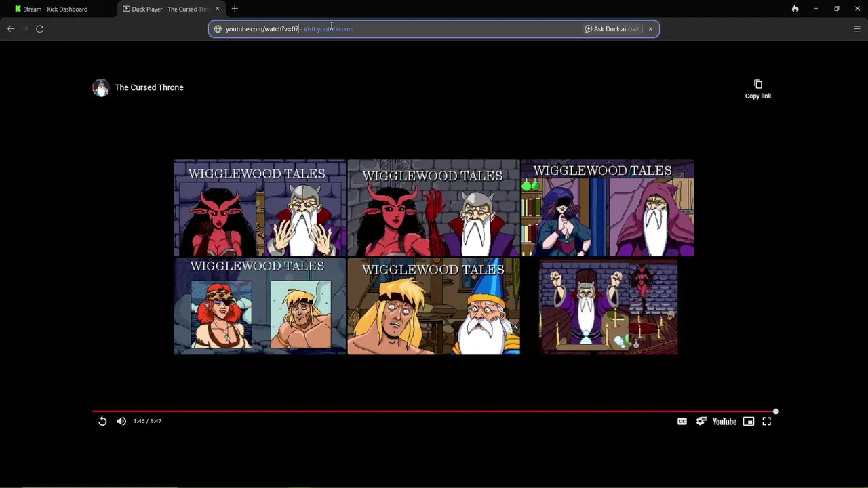Click the progress bar end handle

point(776,411)
